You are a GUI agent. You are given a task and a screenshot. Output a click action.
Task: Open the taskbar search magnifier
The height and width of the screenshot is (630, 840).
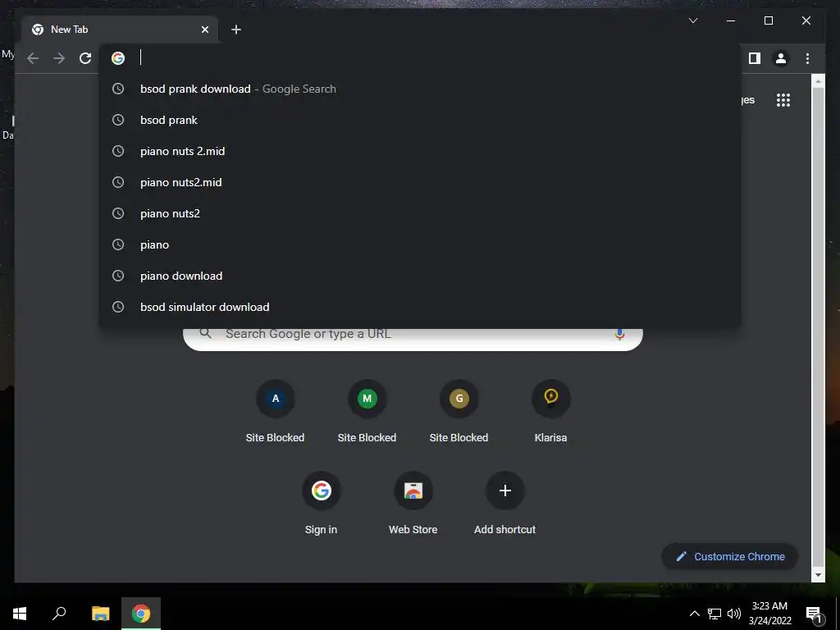pyautogui.click(x=59, y=614)
